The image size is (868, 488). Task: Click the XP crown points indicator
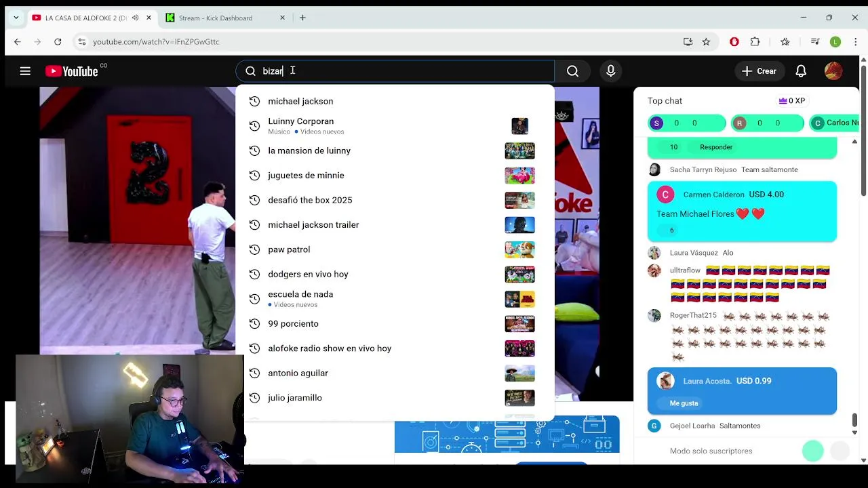coord(791,101)
